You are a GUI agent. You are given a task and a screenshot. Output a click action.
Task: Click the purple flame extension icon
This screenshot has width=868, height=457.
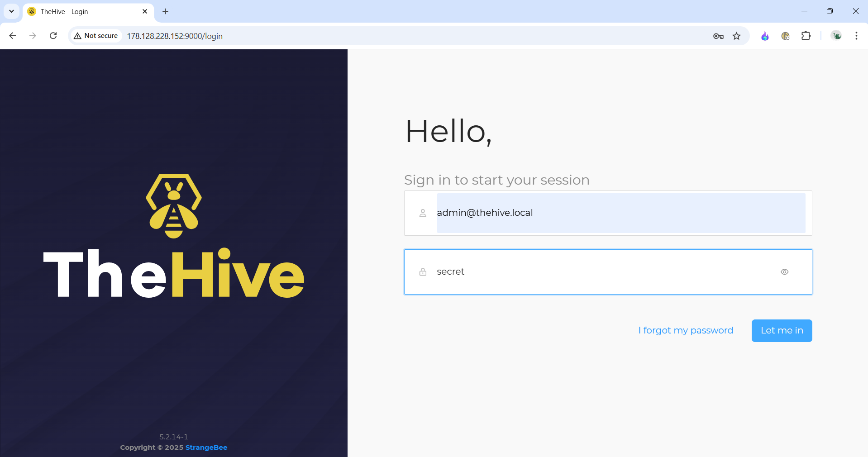[x=765, y=36]
